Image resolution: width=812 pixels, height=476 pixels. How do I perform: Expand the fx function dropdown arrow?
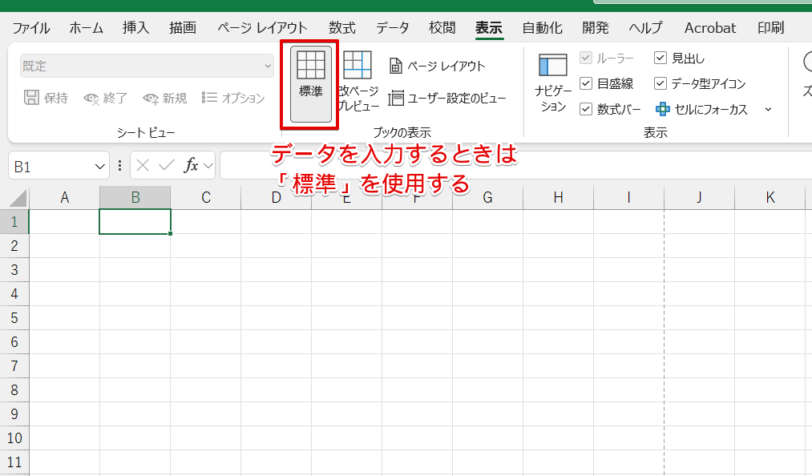[x=208, y=166]
